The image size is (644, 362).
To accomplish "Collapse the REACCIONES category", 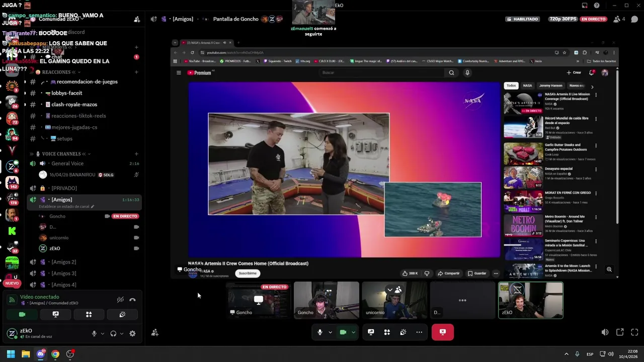I will 56,72.
